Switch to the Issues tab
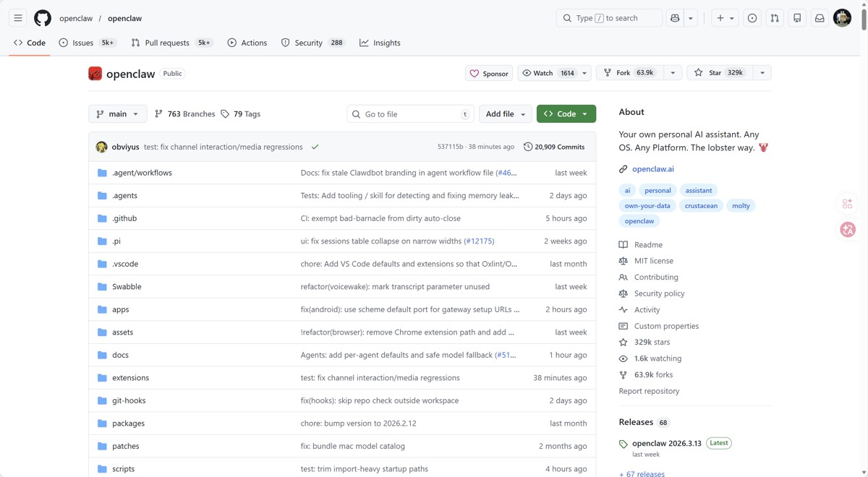The height and width of the screenshot is (477, 868). click(88, 43)
